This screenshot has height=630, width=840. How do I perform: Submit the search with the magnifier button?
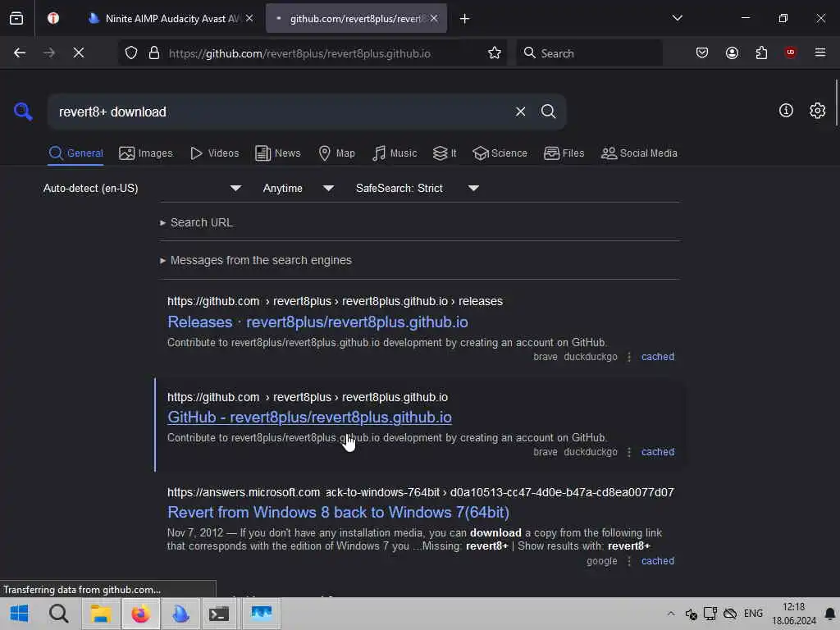(x=548, y=112)
